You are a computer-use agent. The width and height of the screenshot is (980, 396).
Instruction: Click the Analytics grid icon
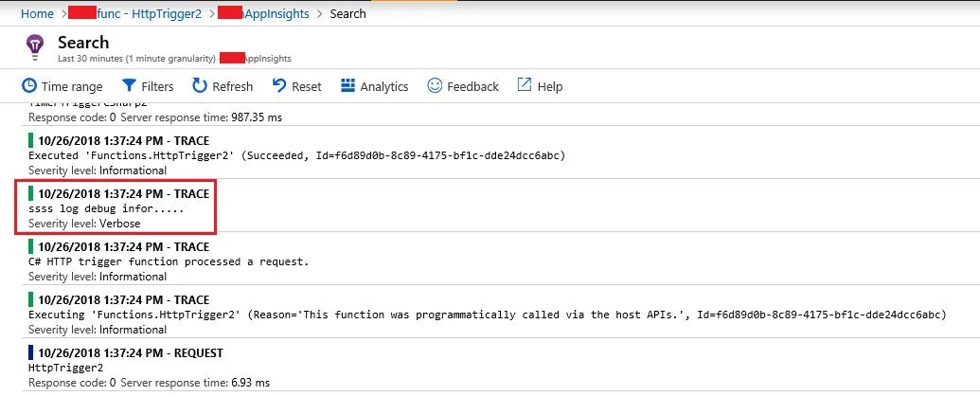[x=347, y=86]
